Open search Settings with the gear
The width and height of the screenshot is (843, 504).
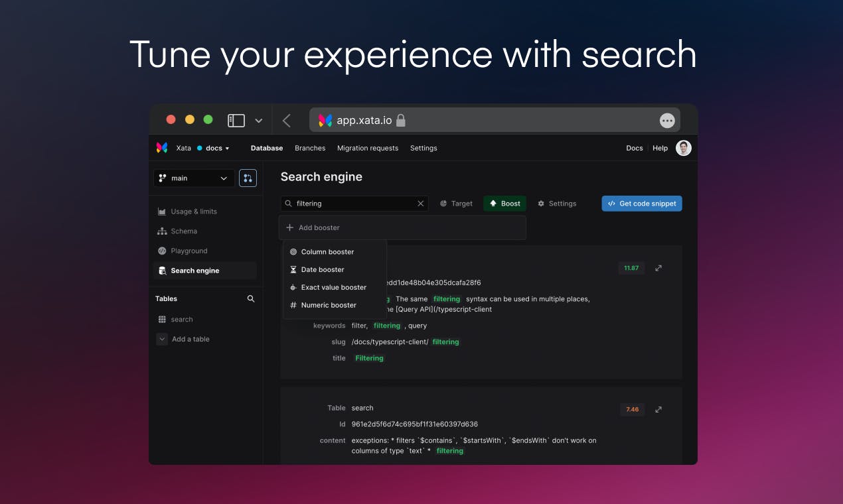click(557, 204)
